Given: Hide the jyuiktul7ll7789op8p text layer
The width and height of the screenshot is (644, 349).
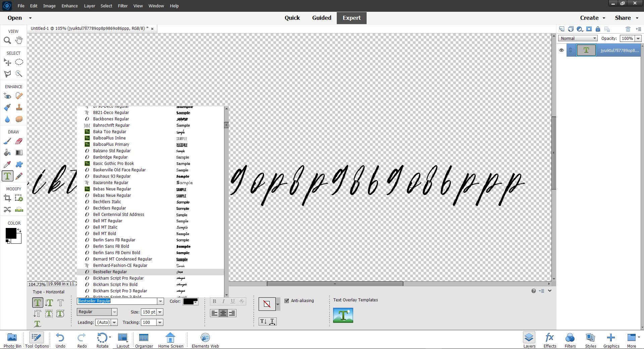Looking at the screenshot, I should pyautogui.click(x=562, y=50).
